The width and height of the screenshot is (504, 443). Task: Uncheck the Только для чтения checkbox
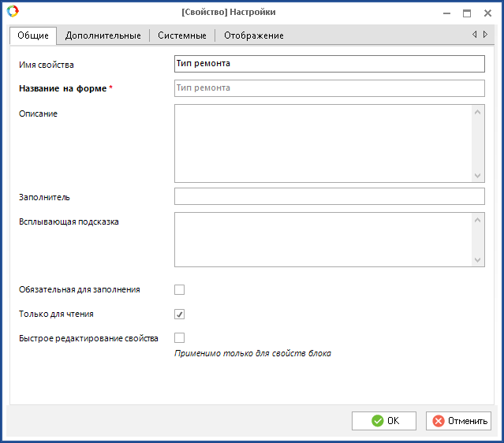179,314
